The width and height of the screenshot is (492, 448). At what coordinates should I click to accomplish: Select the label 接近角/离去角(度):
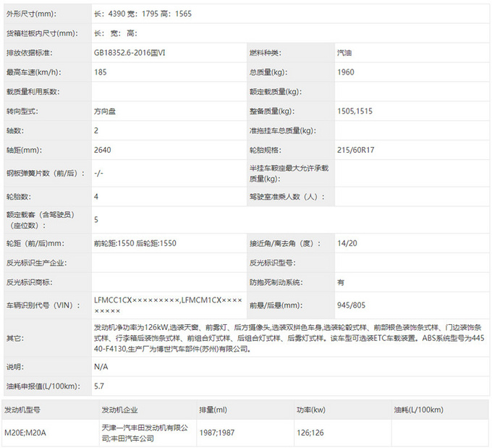(x=285, y=243)
